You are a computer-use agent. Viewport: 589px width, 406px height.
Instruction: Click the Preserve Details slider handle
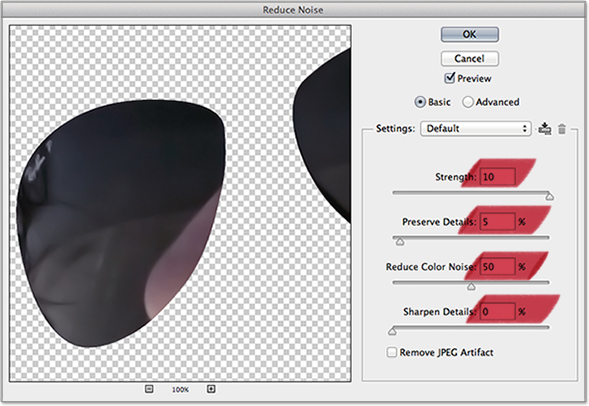[x=400, y=241]
